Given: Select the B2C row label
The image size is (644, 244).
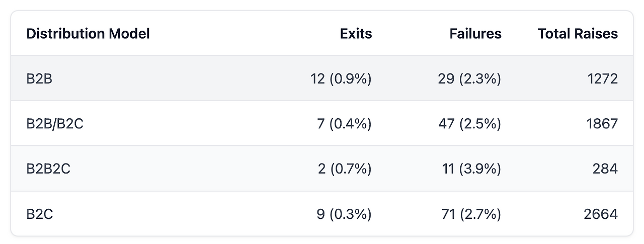Looking at the screenshot, I should [x=40, y=214].
